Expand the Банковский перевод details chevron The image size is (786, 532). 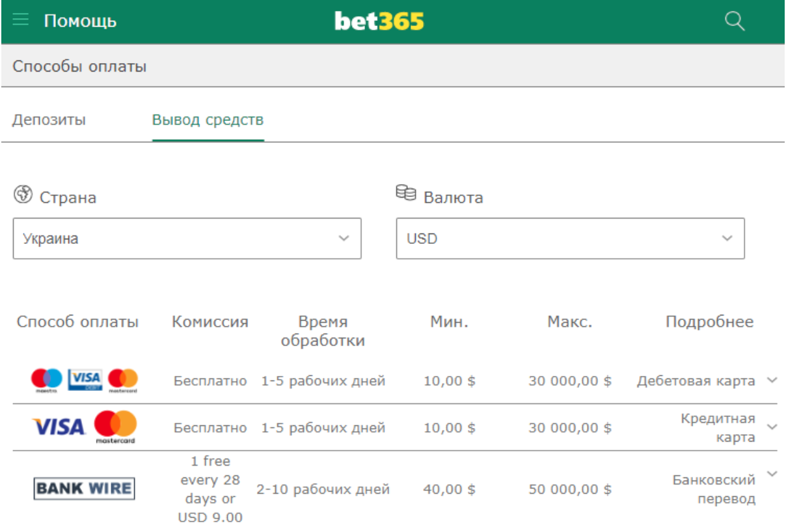[x=772, y=473]
